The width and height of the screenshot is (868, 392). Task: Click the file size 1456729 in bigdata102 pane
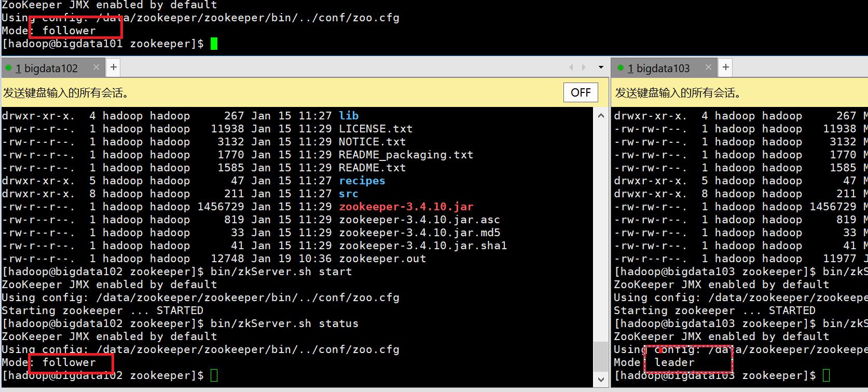pyautogui.click(x=221, y=207)
